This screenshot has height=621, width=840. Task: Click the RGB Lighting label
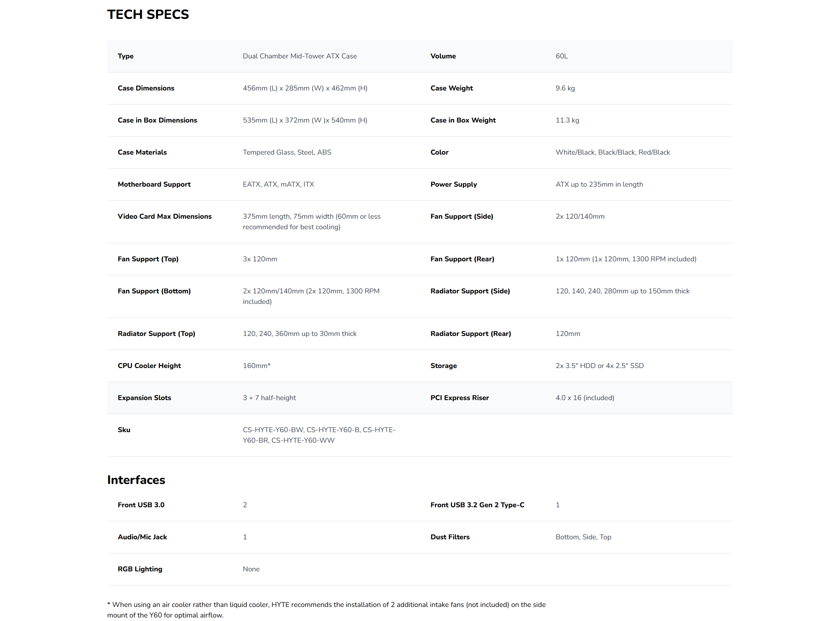[x=140, y=569]
